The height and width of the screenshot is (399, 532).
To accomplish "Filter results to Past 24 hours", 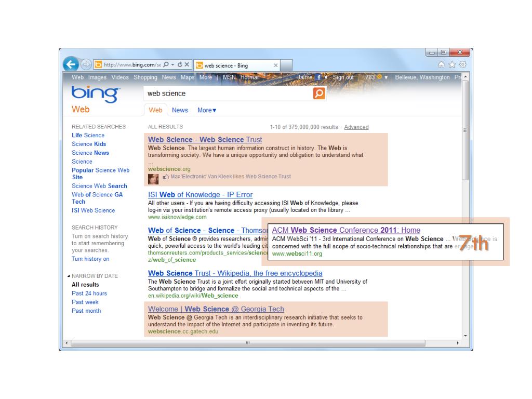I will (x=89, y=294).
